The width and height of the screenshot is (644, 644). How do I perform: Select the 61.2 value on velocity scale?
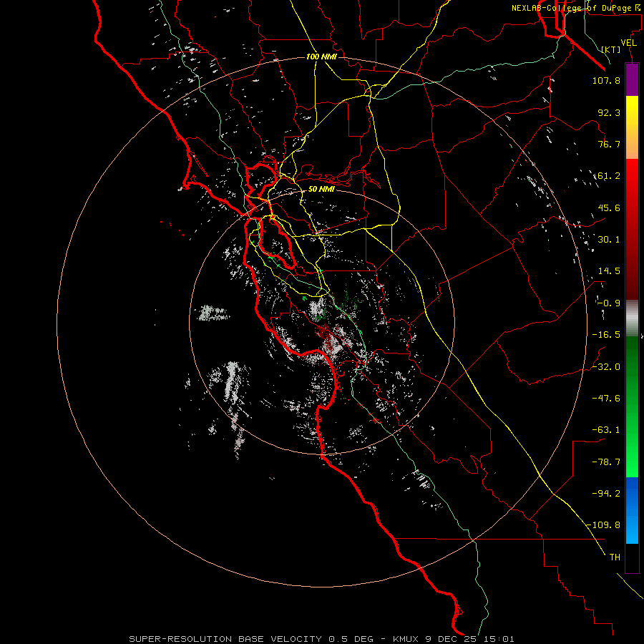tap(609, 176)
